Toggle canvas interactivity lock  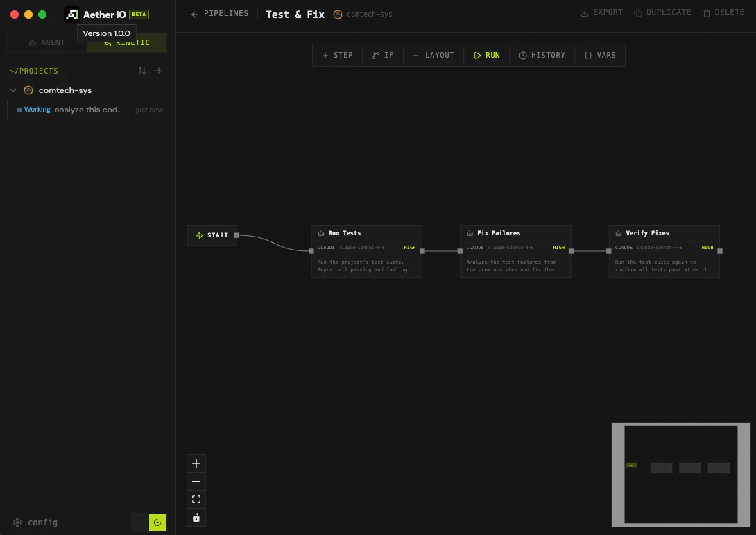coord(196,518)
